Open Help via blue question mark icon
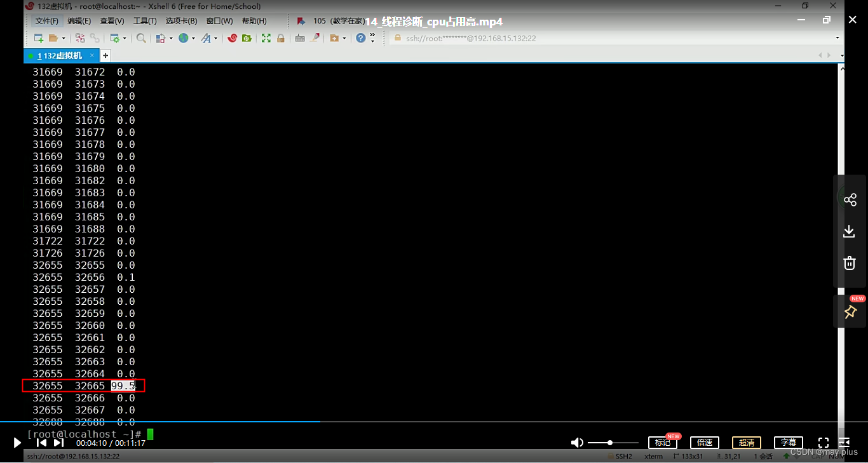Image resolution: width=868 pixels, height=463 pixels. 361,38
